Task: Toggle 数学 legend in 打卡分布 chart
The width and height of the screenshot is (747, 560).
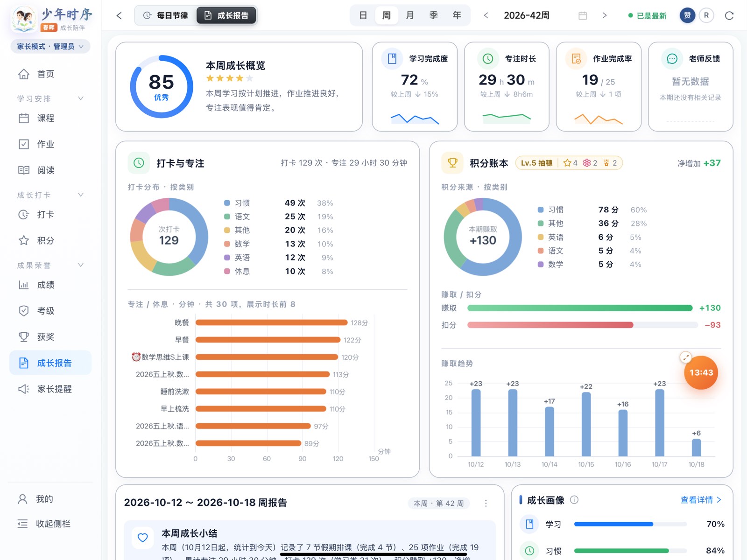Action: pyautogui.click(x=238, y=244)
